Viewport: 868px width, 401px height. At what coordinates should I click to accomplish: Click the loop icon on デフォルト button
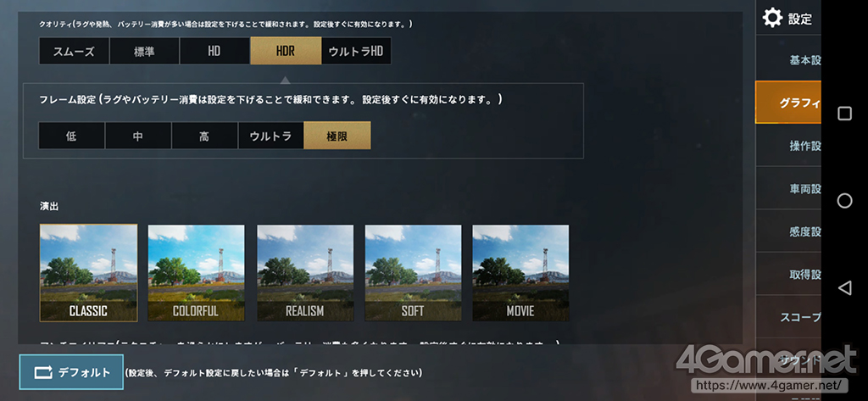(42, 373)
